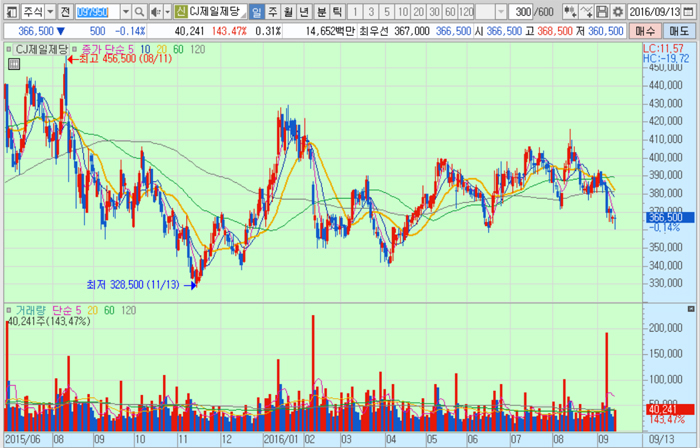Click the 300 candle count input field

(x=523, y=12)
